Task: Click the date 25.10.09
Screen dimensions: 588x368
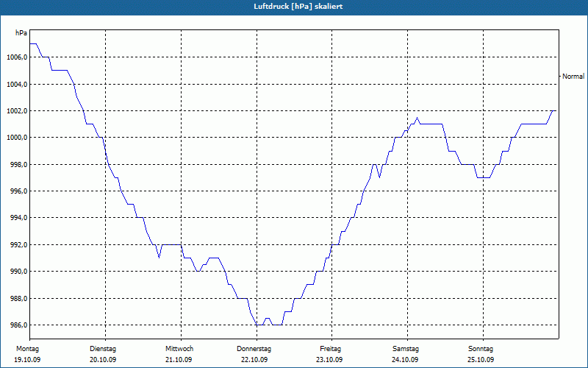Action: (x=481, y=360)
